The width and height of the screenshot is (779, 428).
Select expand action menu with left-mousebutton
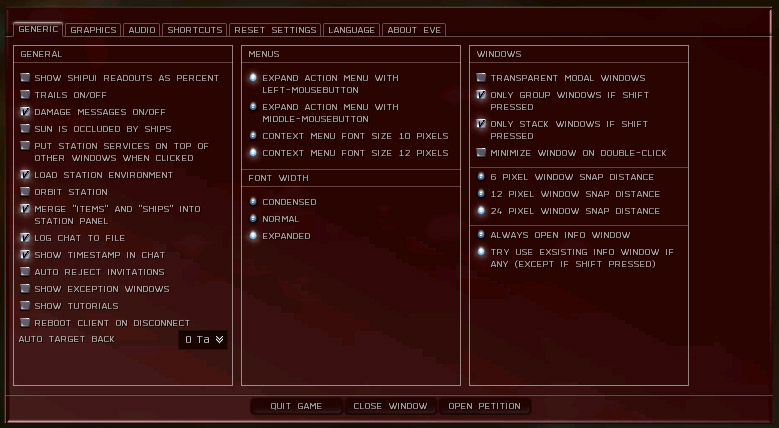click(x=253, y=78)
